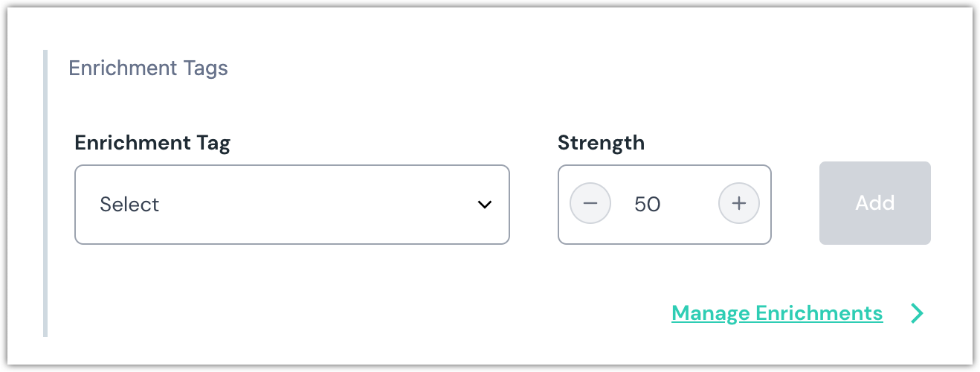Add the selected enrichment tag

coord(874,203)
